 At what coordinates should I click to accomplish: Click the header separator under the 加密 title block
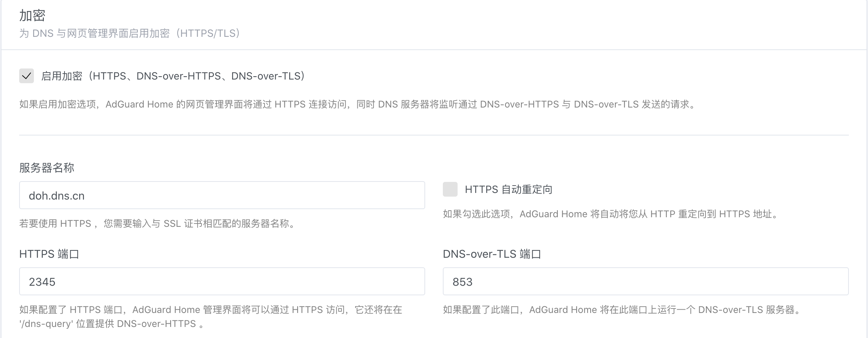(434, 50)
